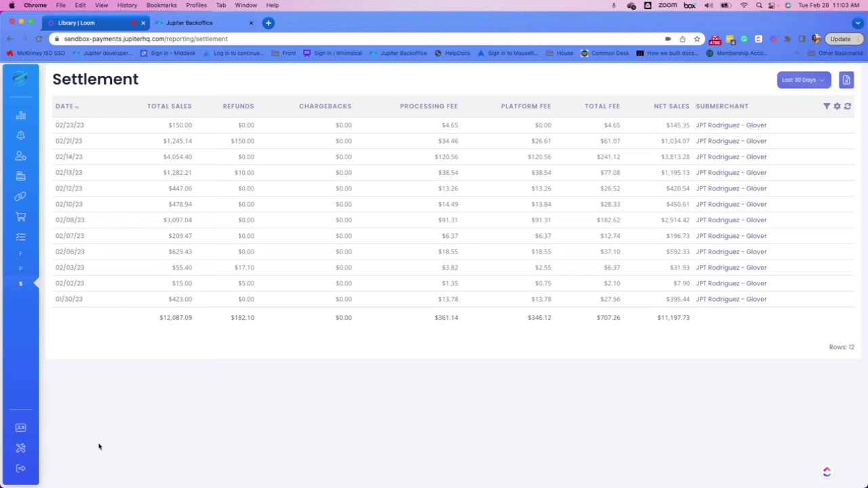Open the shopping cart icon in sidebar
Screen dimensions: 868x488
(20, 217)
